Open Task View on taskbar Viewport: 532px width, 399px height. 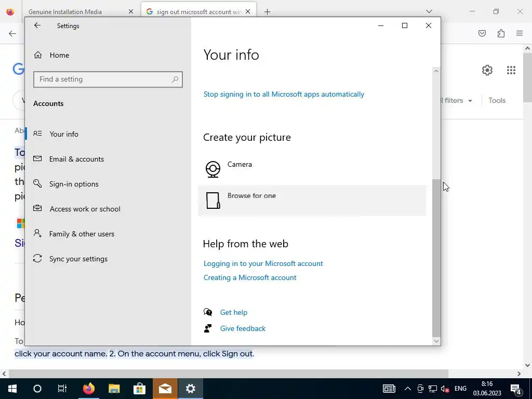point(62,389)
